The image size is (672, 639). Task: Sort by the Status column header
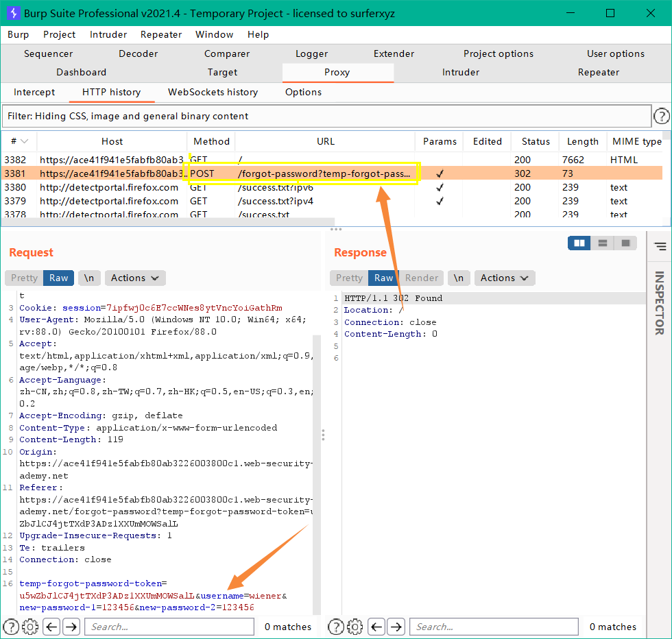[536, 141]
